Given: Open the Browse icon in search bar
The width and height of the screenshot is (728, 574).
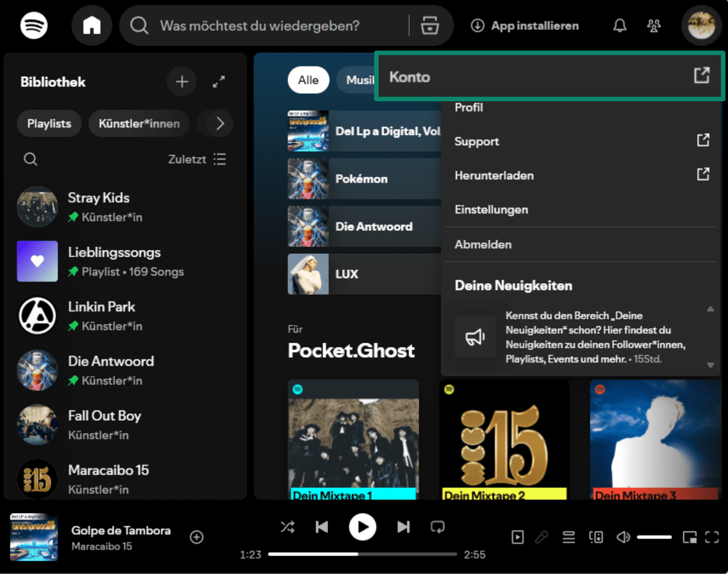Looking at the screenshot, I should click(429, 25).
